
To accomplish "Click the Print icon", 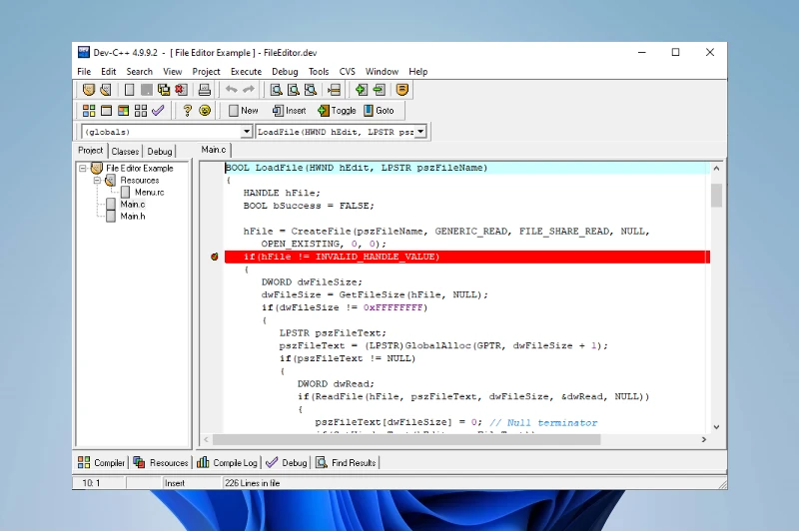I will 205,90.
